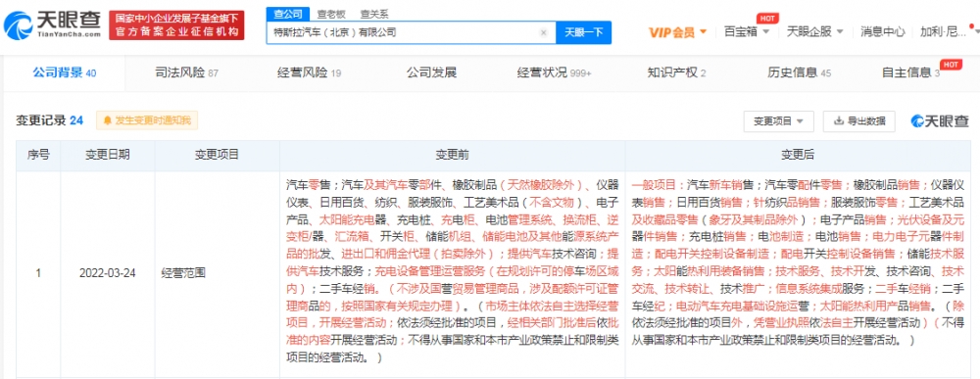Image resolution: width=980 pixels, height=379 pixels.
Task: Click the red 官方备案企业征信机构 banner
Action: coord(176,25)
